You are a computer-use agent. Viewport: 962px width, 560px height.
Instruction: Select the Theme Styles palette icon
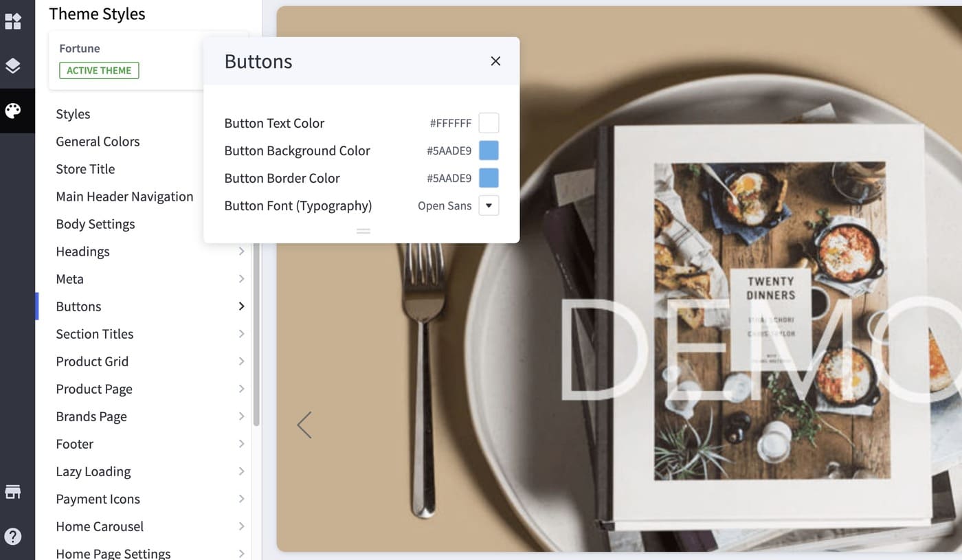13,111
